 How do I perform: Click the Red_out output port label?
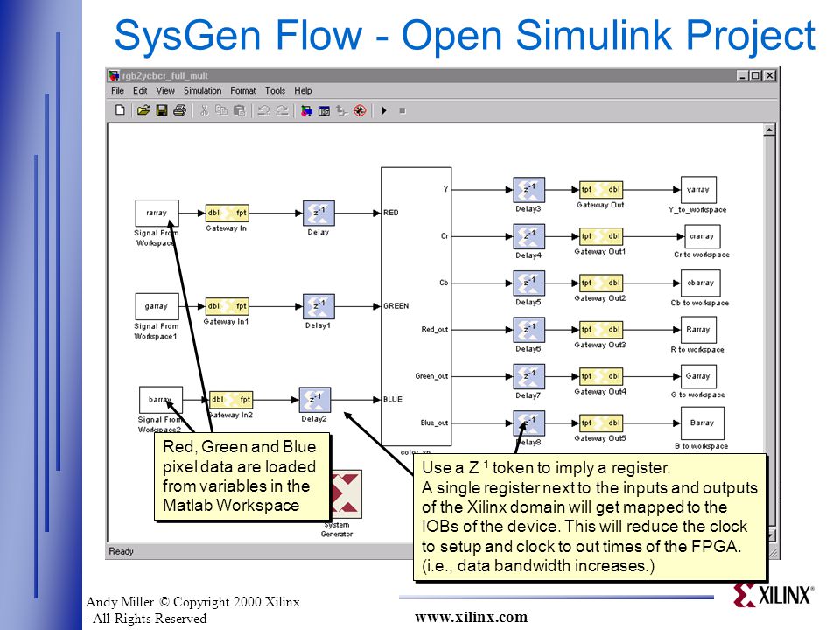pyautogui.click(x=435, y=330)
